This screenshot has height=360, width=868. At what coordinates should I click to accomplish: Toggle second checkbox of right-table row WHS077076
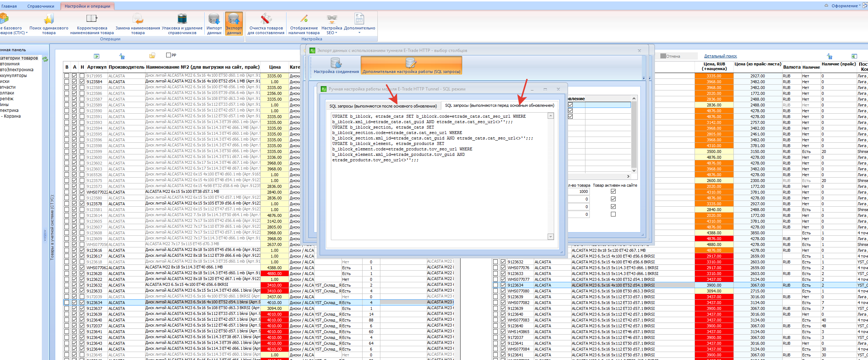pyautogui.click(x=503, y=268)
